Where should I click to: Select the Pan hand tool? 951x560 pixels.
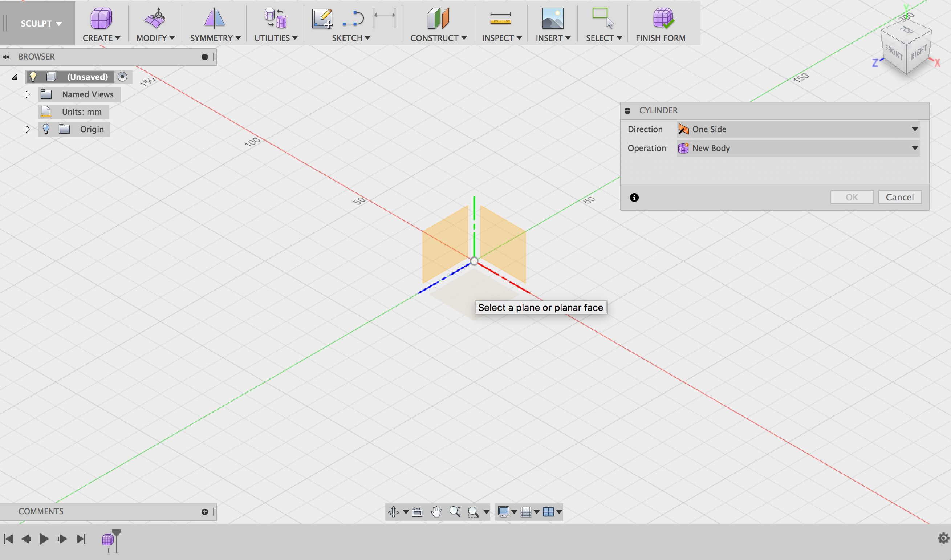coord(436,512)
